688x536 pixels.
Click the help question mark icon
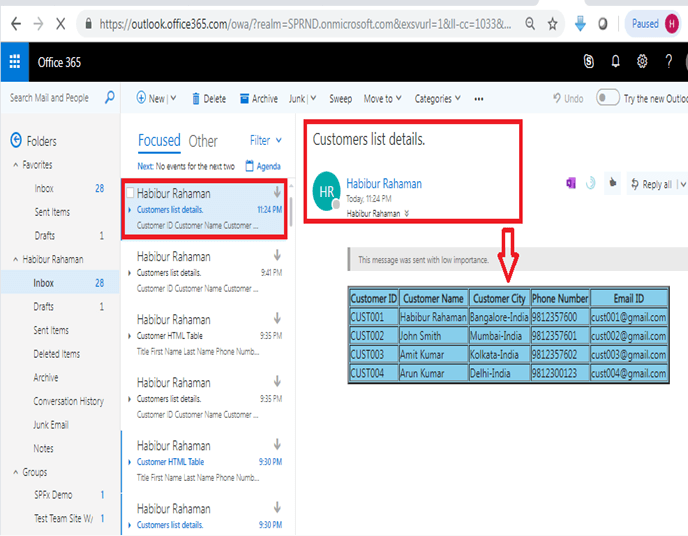click(x=668, y=61)
